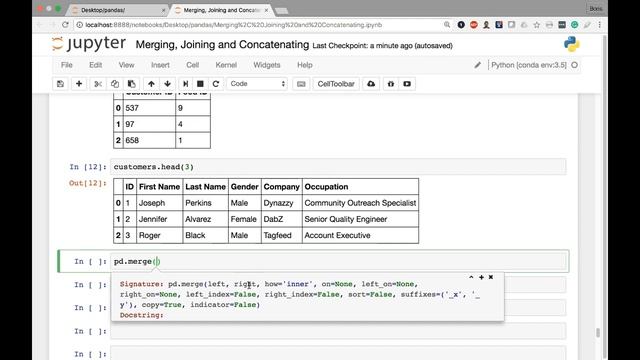640x360 pixels.
Task: Interrupt kernel with the stop icon
Action: (x=200, y=84)
